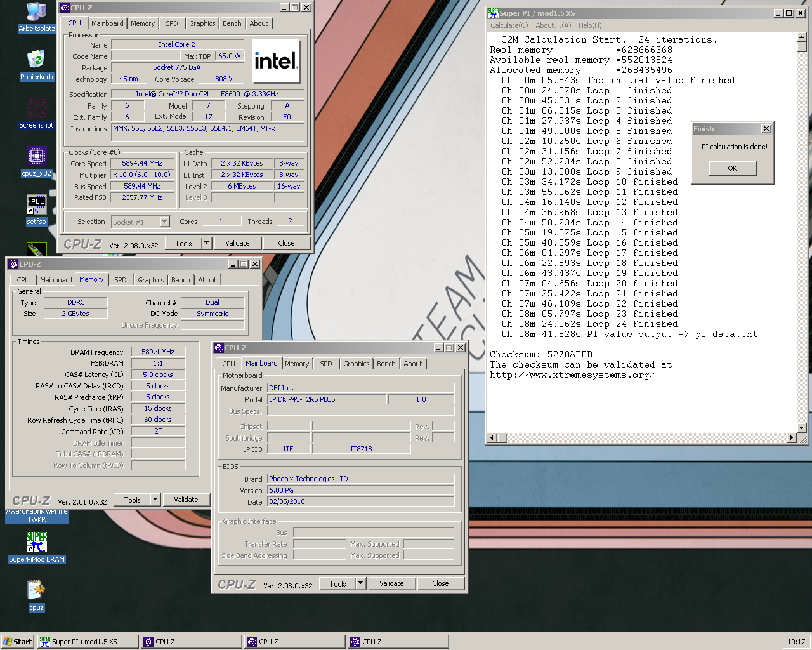Click the Core Voltage value 1.808 V
Image resolution: width=812 pixels, height=650 pixels.
click(221, 79)
